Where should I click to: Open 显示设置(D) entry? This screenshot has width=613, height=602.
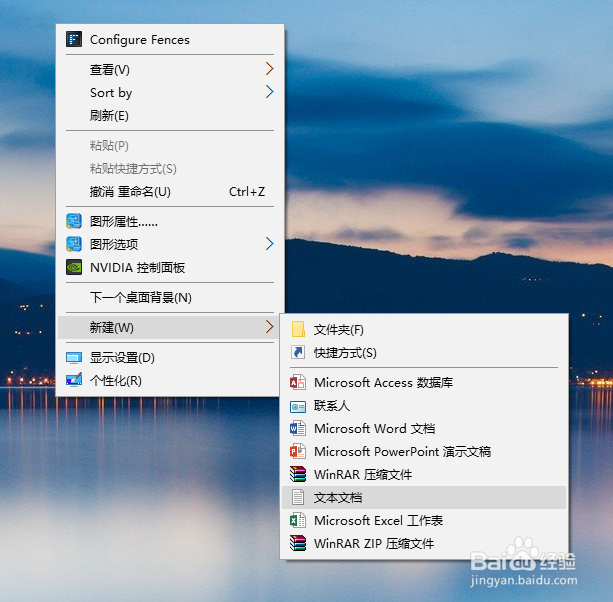pyautogui.click(x=170, y=358)
